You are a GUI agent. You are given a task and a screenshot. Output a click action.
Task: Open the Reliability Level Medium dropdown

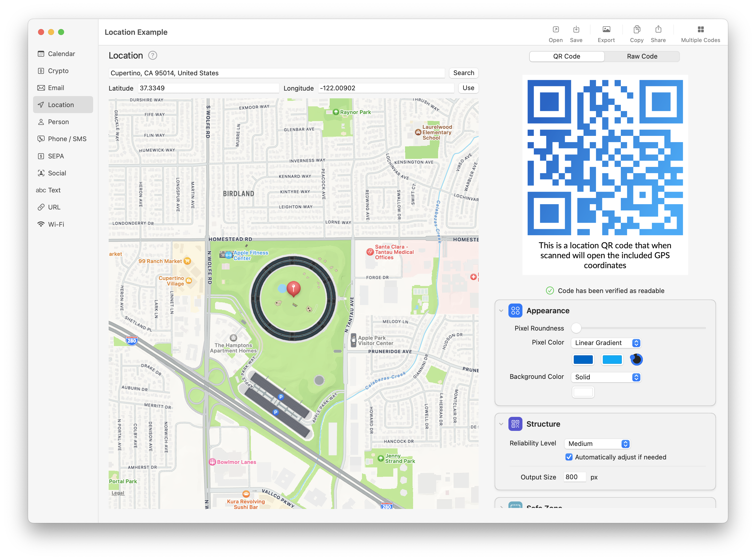pyautogui.click(x=597, y=443)
